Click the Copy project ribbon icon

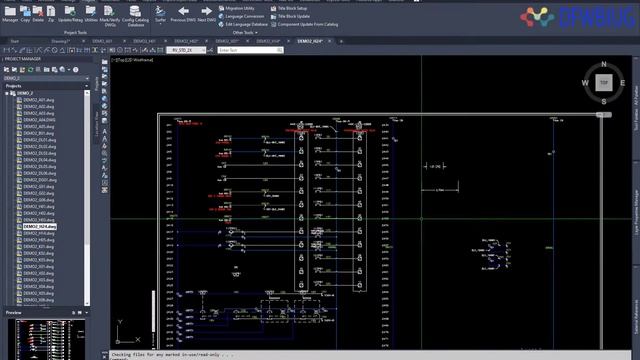tap(25, 14)
